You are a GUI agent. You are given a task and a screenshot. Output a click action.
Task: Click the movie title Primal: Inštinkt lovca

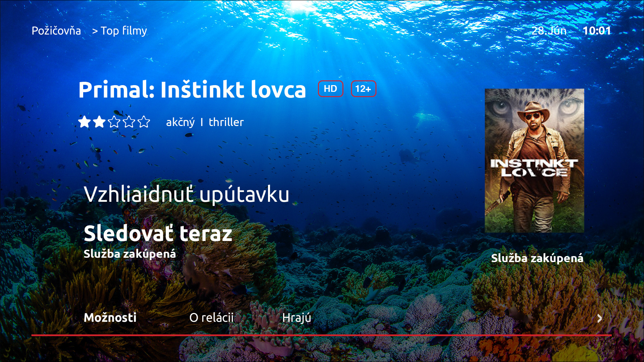point(192,90)
